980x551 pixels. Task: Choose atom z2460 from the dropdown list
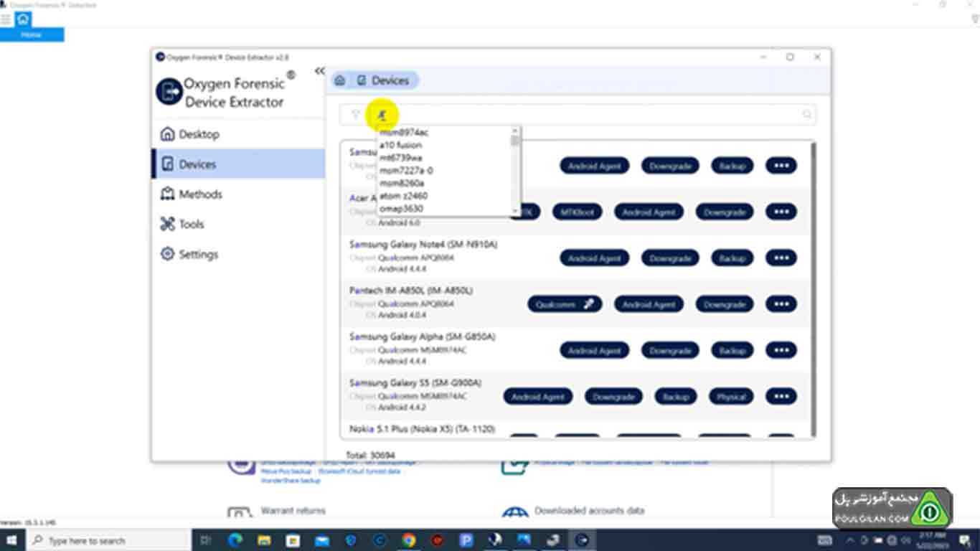point(403,196)
